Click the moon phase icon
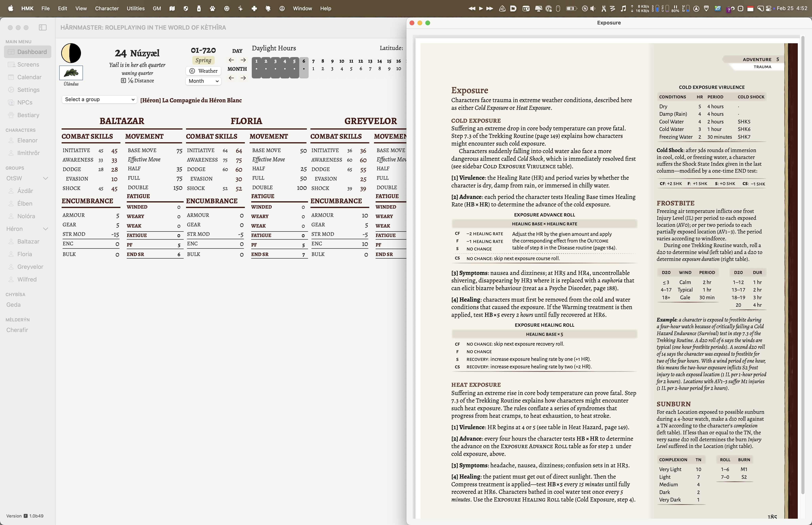Viewport: 812px width, 525px height. [x=71, y=53]
